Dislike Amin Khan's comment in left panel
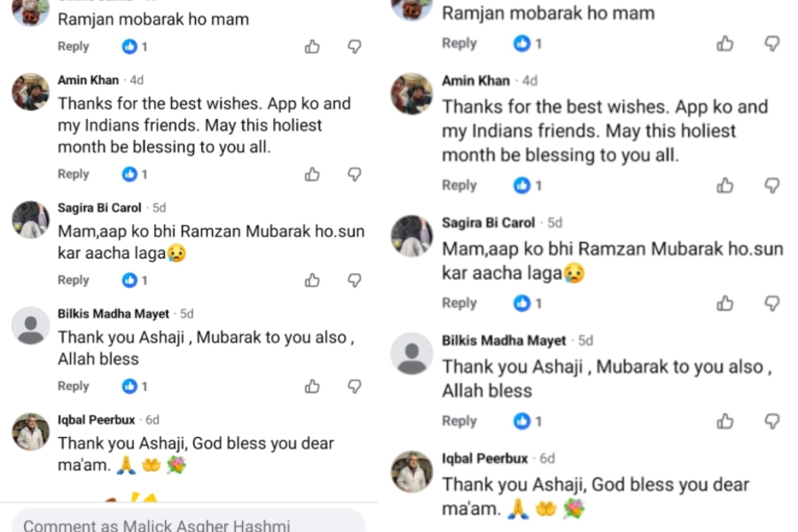The image size is (798, 532). point(354,175)
